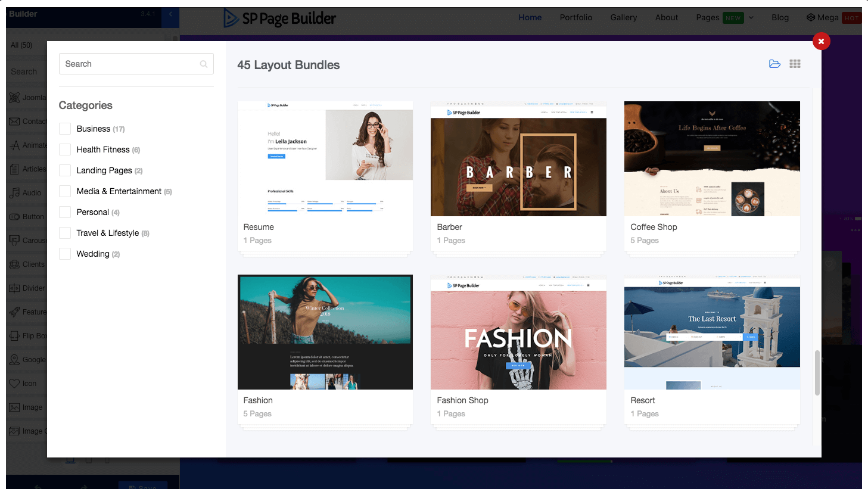The width and height of the screenshot is (868, 495).
Task: Switch to grid view icon
Action: [795, 64]
